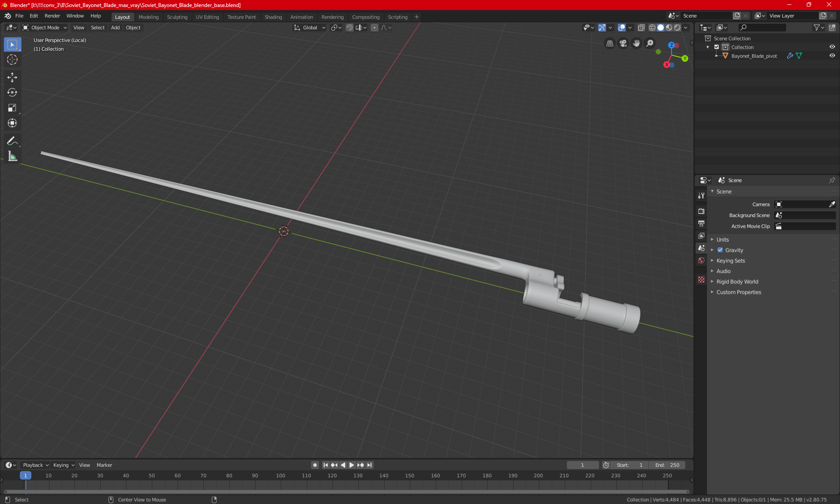Select the Transform tool

tap(12, 123)
